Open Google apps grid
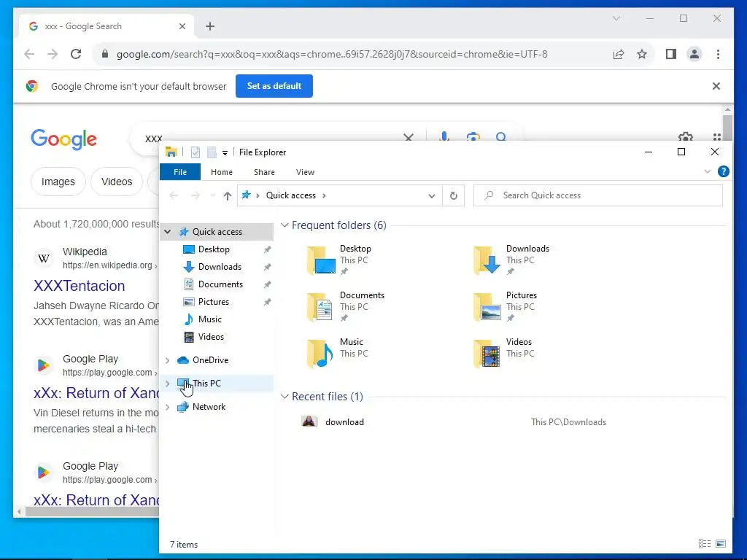747x560 pixels. pyautogui.click(x=717, y=137)
